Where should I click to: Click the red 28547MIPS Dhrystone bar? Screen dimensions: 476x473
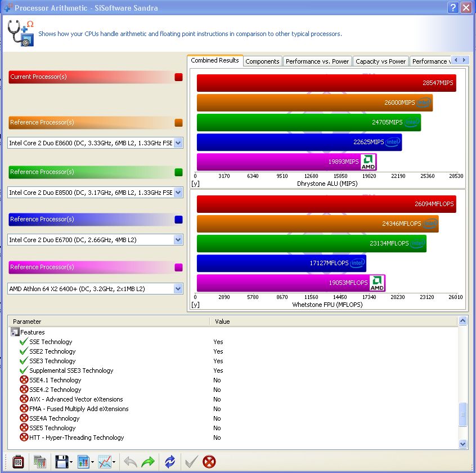326,83
